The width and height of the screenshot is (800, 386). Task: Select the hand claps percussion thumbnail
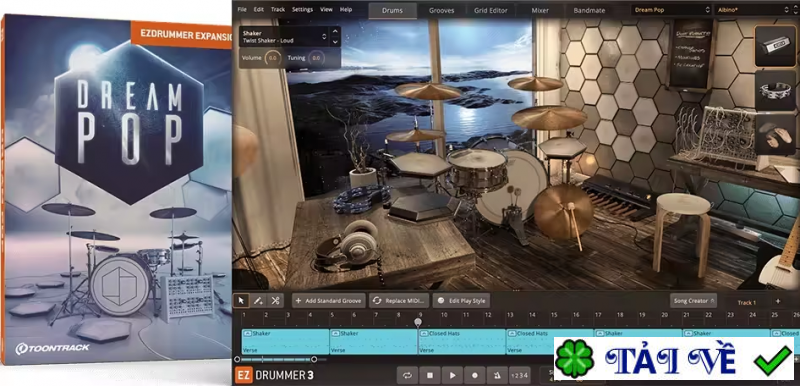775,135
